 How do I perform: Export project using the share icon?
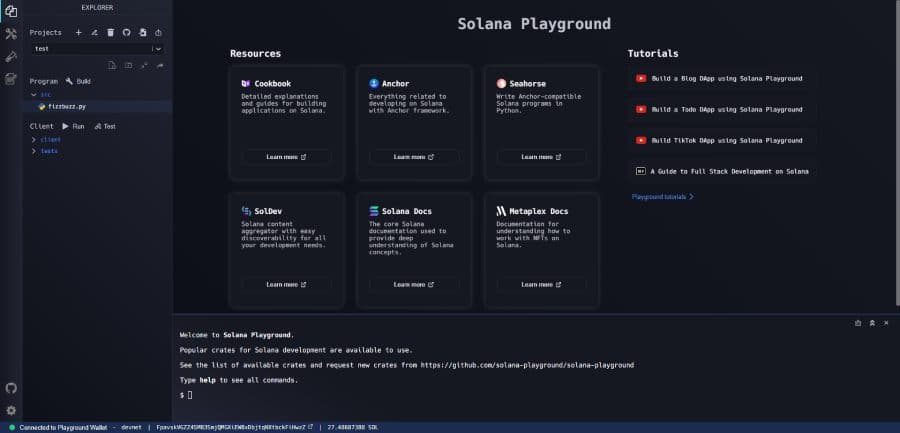[x=158, y=33]
